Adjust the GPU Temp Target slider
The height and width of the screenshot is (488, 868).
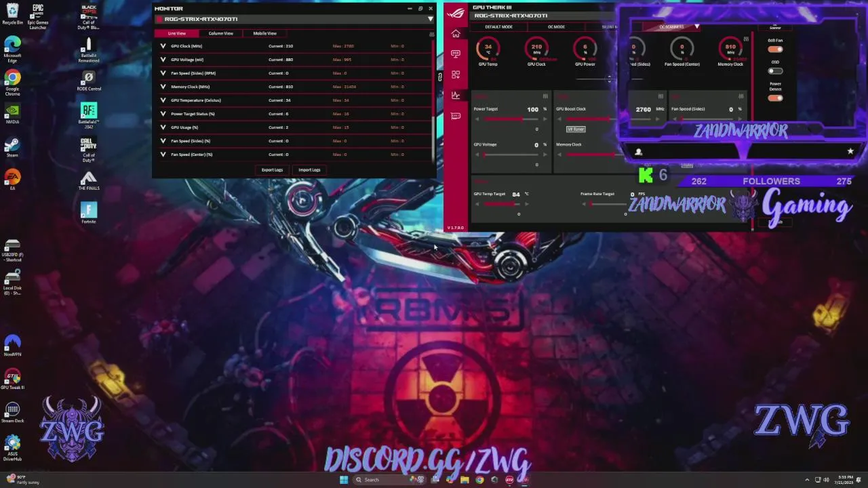pyautogui.click(x=501, y=204)
